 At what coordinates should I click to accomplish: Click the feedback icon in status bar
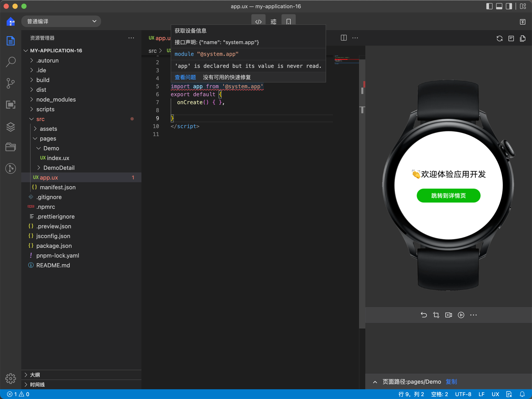click(509, 394)
